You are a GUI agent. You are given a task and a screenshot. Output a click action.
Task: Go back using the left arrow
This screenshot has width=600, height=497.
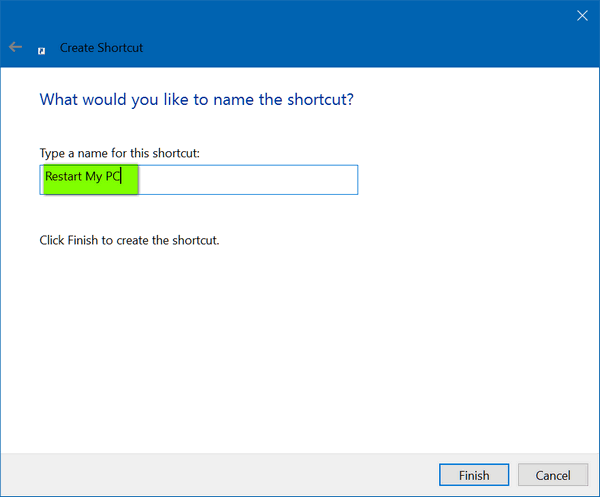point(15,47)
